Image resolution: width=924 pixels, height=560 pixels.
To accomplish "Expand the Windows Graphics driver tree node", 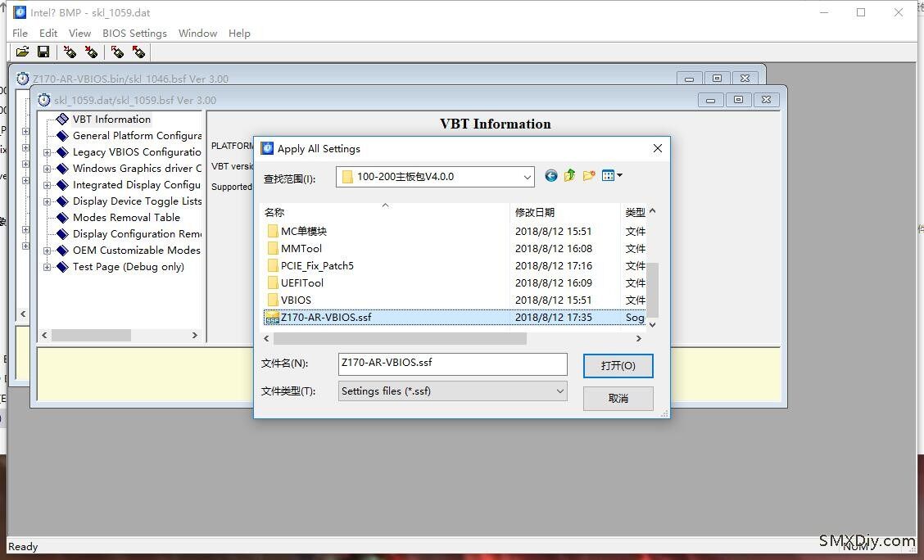I will (48, 169).
